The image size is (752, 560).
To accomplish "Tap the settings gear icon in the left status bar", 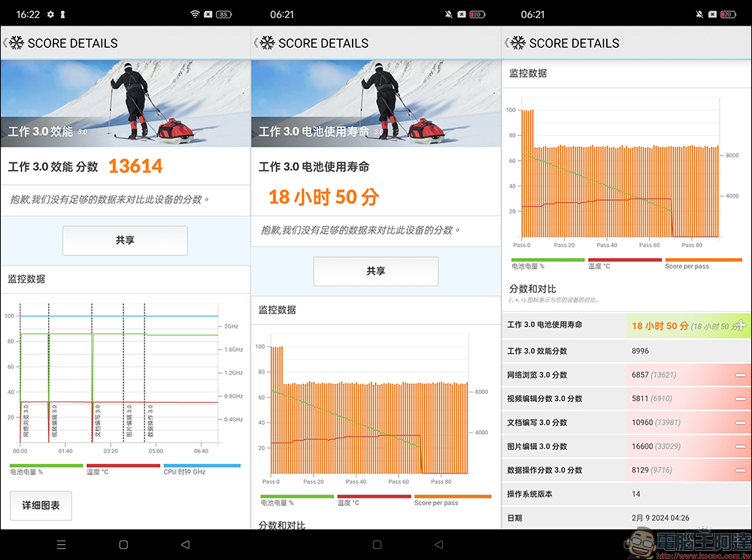I will 51,14.
